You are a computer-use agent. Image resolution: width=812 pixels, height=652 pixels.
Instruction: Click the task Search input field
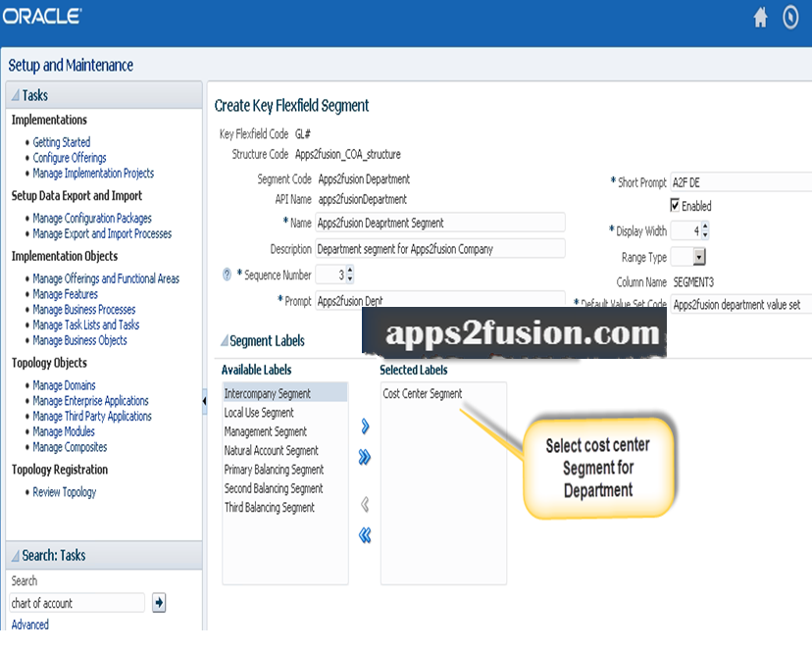76,603
